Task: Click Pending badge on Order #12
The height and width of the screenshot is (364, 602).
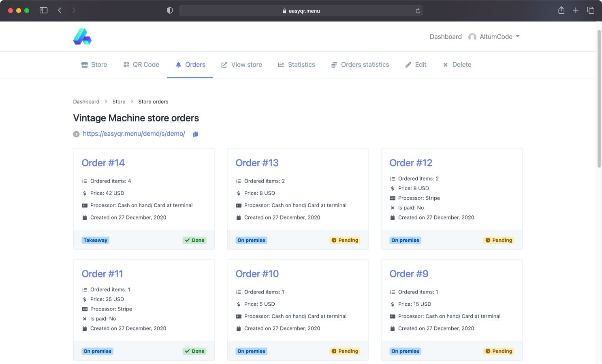Action: click(499, 240)
